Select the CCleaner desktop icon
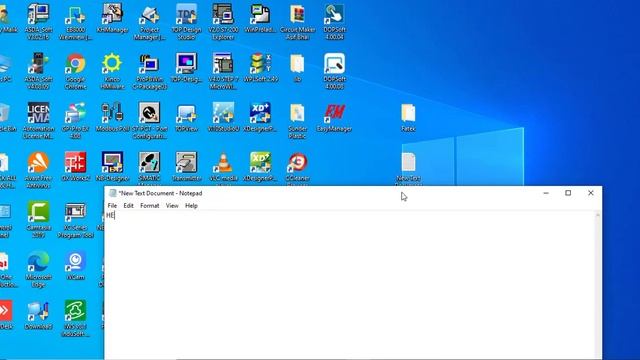The image size is (640, 360). 298,168
